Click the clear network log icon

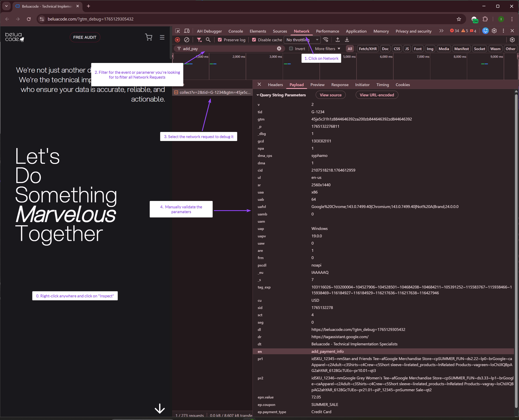point(187,40)
